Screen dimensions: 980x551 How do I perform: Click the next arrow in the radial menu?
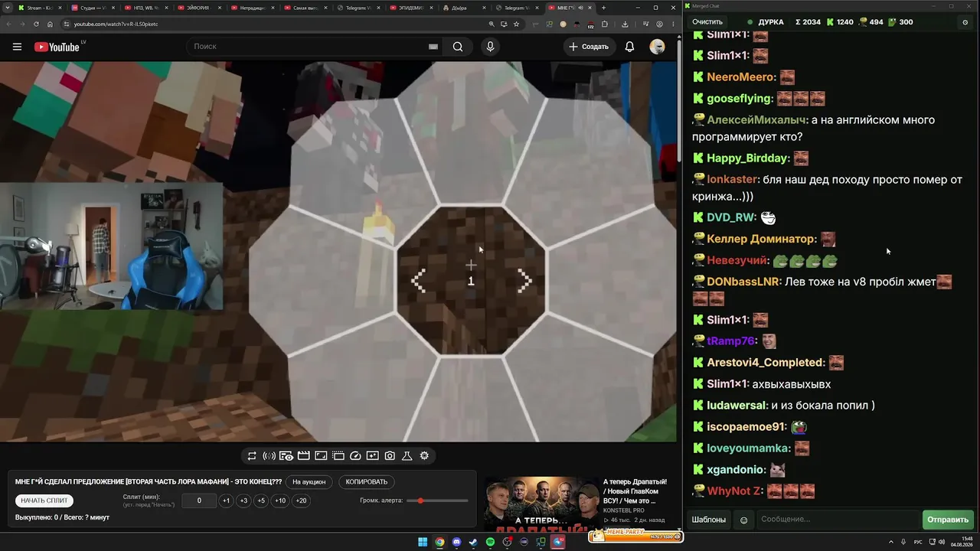coord(524,281)
